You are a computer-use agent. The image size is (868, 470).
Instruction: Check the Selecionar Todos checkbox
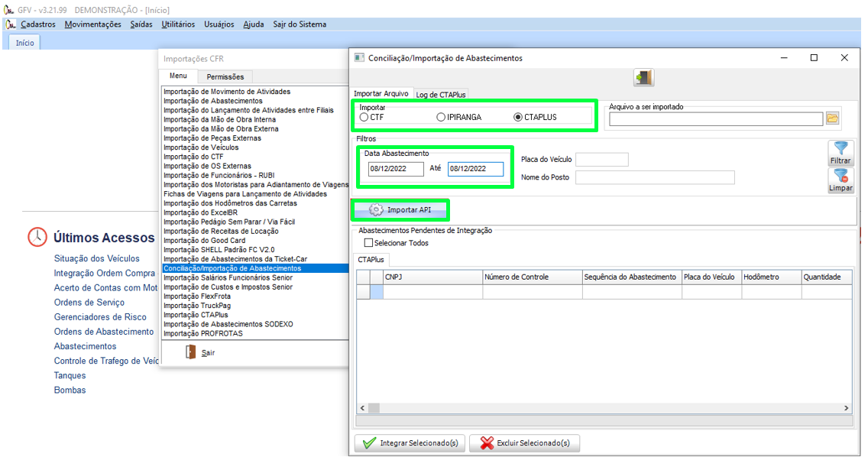369,243
